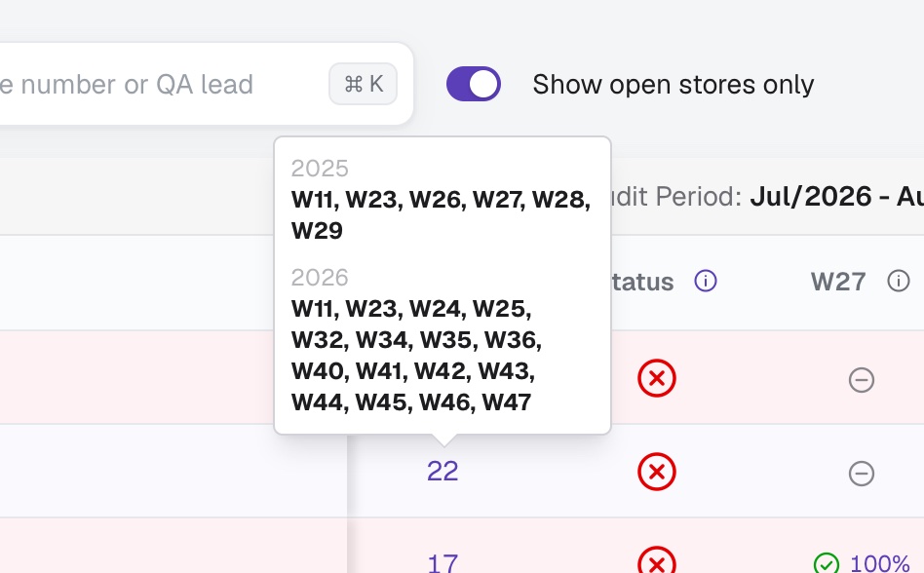
Task: Click the grey W27 dash icon in row 22
Action: [x=861, y=474]
